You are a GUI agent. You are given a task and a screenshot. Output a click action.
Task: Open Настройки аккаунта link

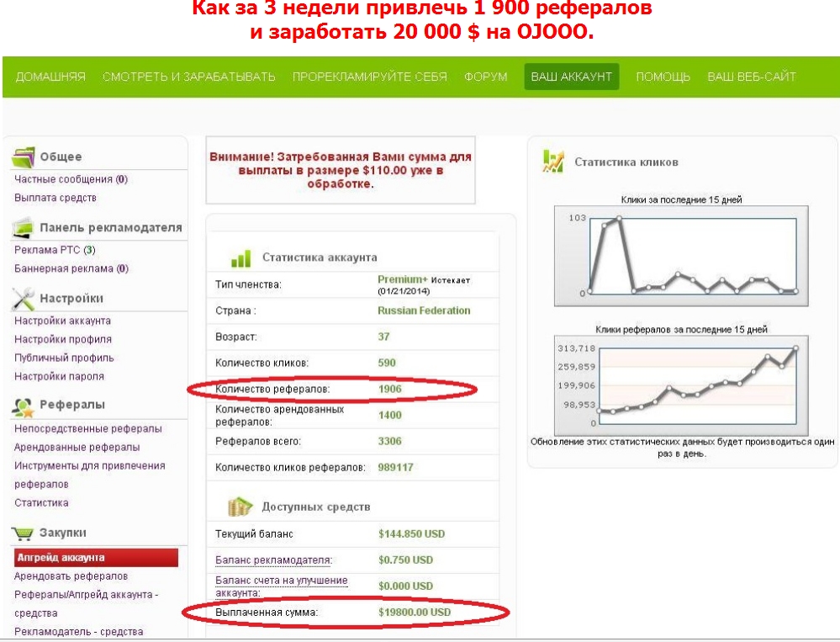pos(63,321)
